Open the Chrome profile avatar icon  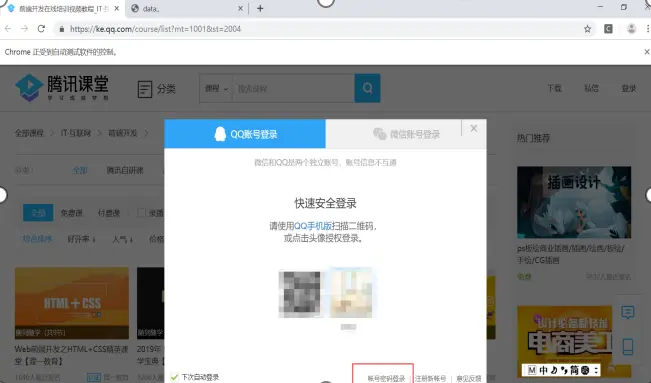[631, 29]
